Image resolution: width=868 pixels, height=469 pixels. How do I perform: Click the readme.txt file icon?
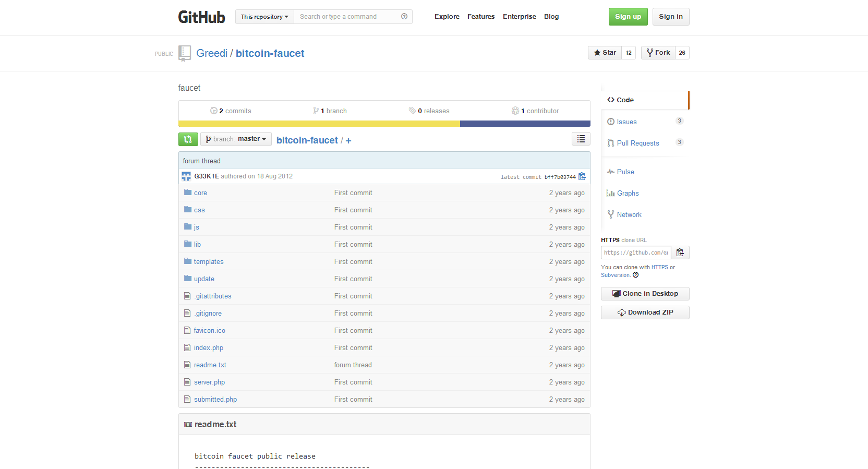point(187,365)
